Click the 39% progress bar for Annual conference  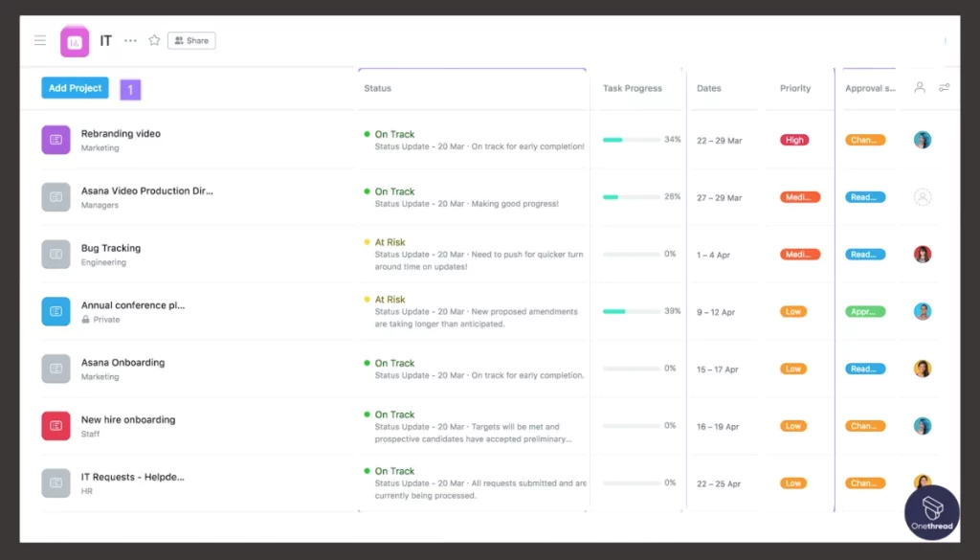coord(632,311)
